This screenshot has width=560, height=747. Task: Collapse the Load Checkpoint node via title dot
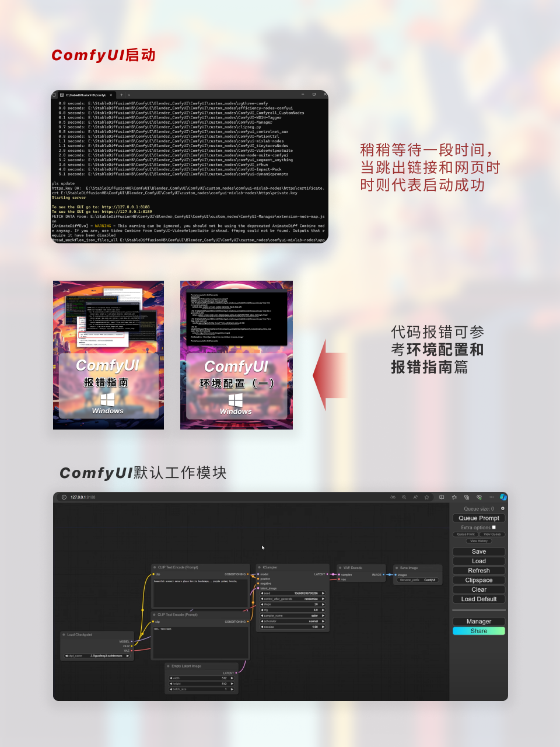click(x=64, y=634)
